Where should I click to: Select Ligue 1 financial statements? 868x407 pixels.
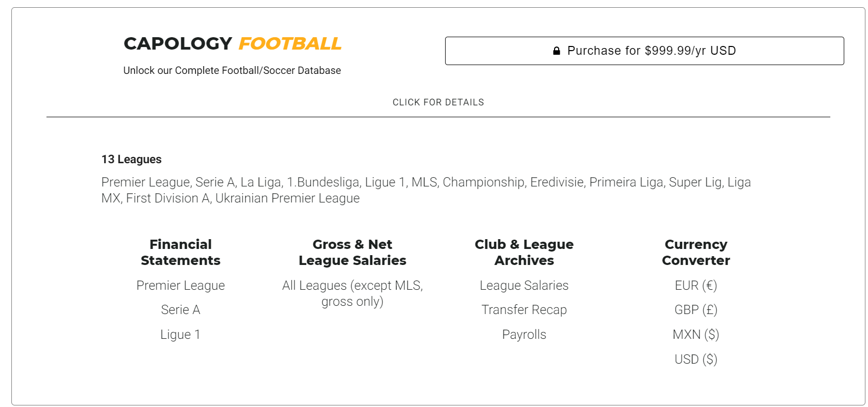point(180,335)
